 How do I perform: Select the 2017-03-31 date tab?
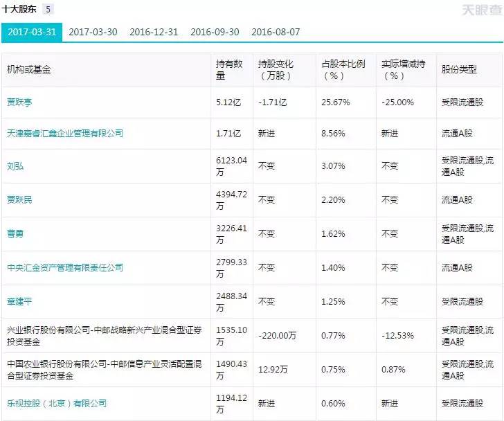pyautogui.click(x=32, y=32)
